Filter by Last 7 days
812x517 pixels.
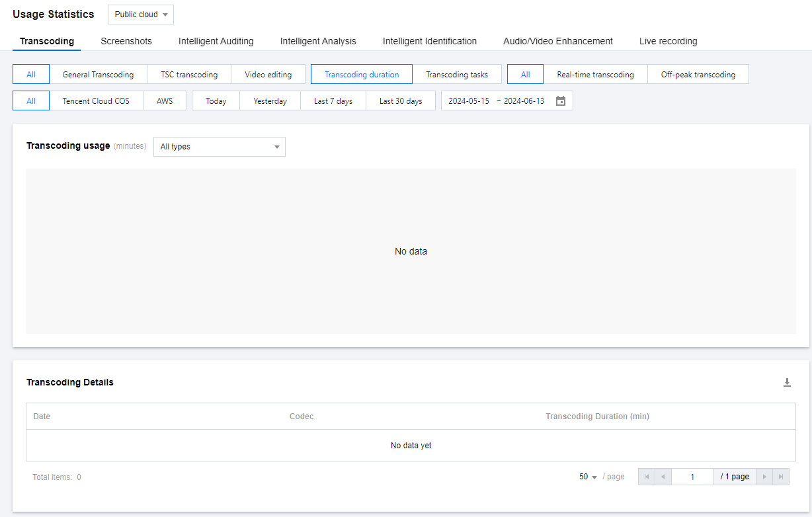pos(333,101)
